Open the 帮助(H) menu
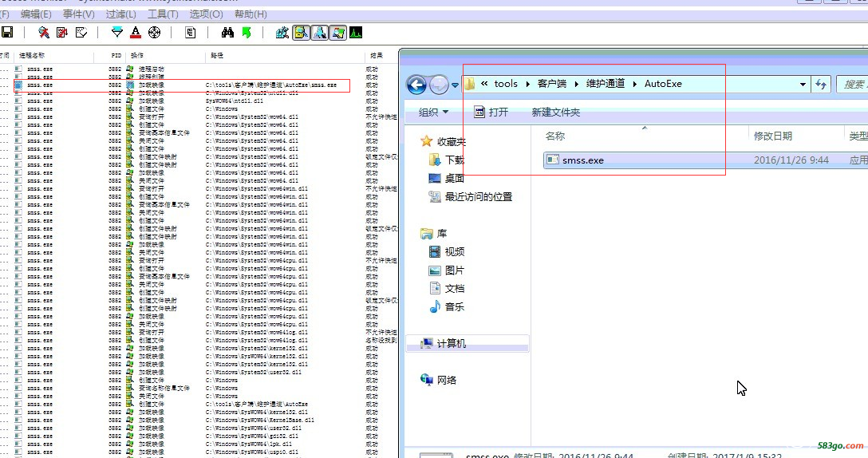 (251, 14)
